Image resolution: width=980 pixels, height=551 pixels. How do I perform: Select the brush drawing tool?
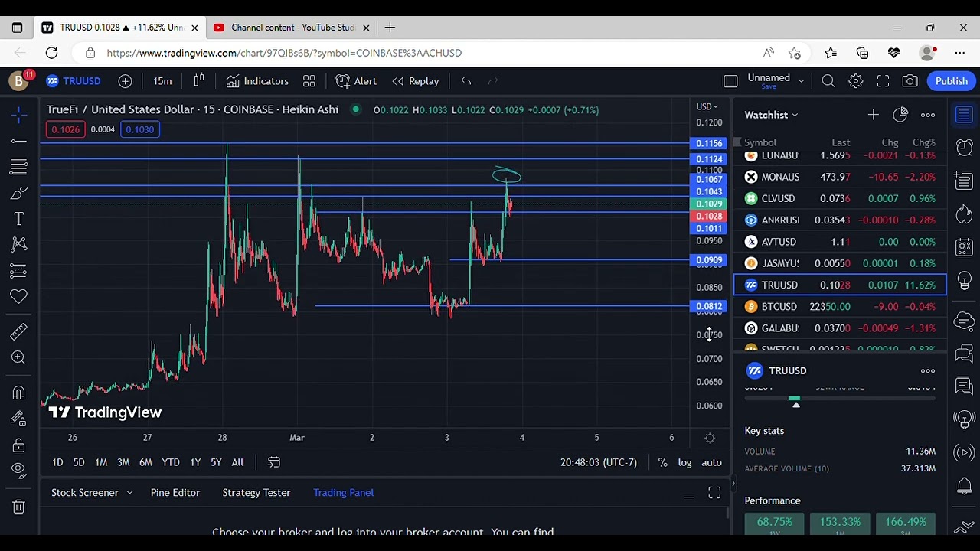click(x=19, y=193)
